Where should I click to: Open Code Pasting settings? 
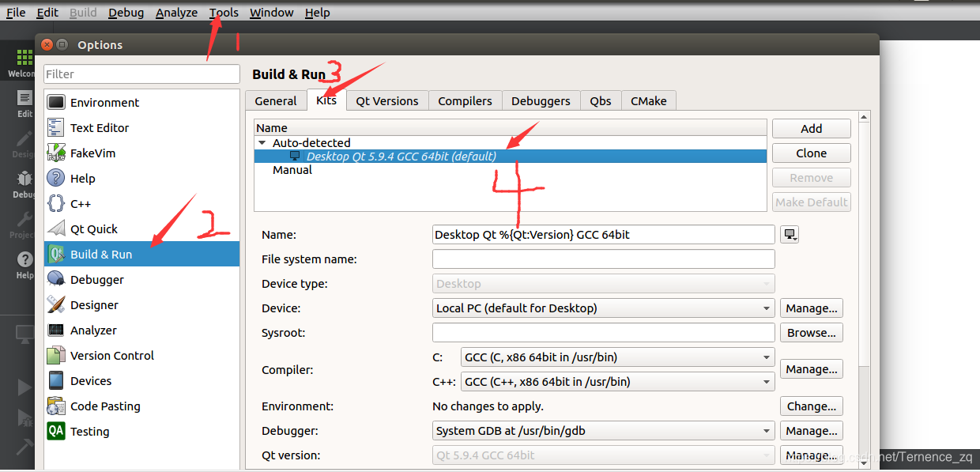pos(142,406)
